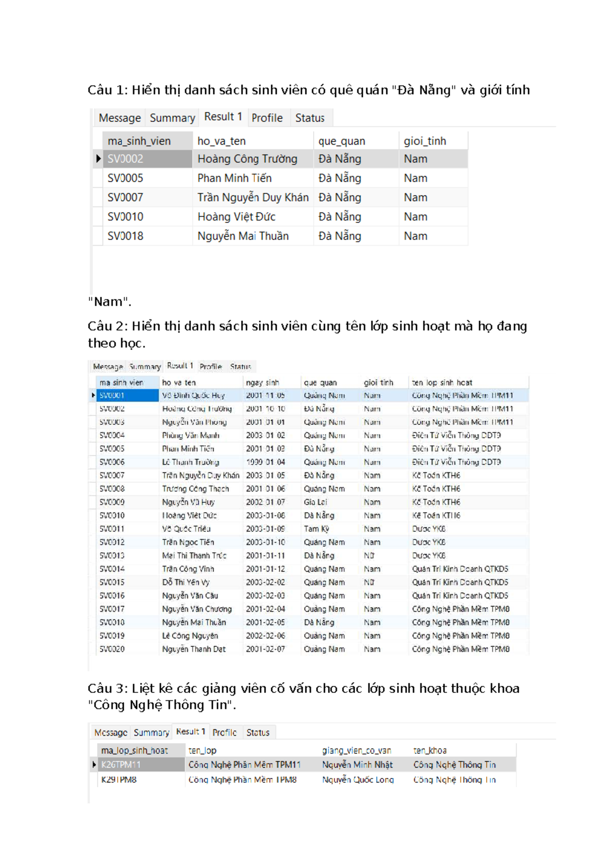
Task: Switch to Summary tab under Câu 2
Action: 145,366
